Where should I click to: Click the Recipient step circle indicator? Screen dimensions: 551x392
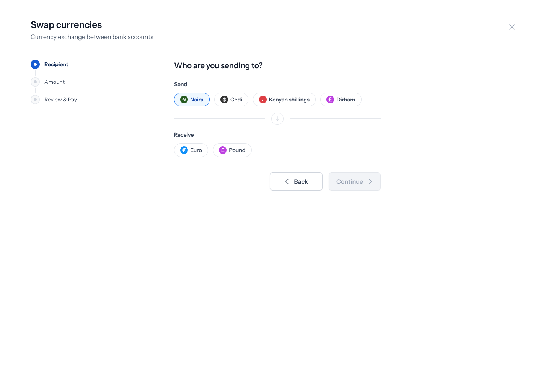coord(35,64)
